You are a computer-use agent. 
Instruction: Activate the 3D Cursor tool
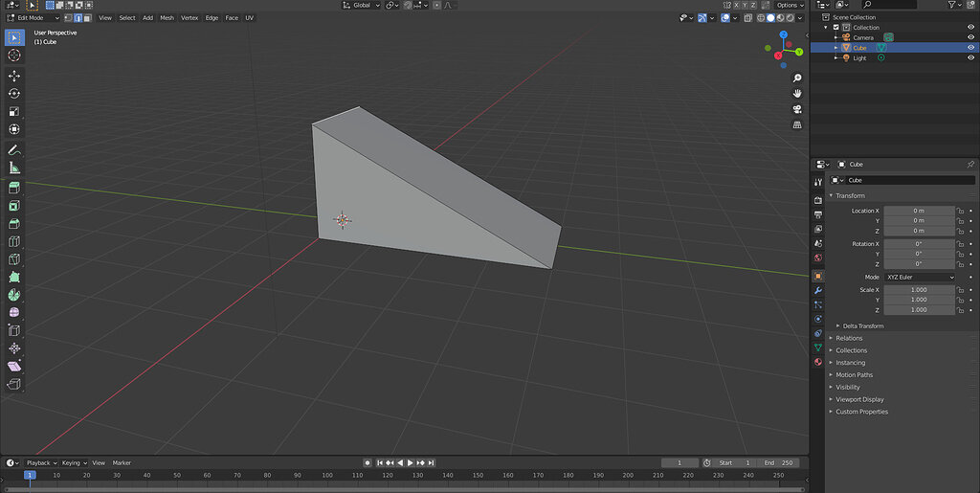tap(14, 56)
